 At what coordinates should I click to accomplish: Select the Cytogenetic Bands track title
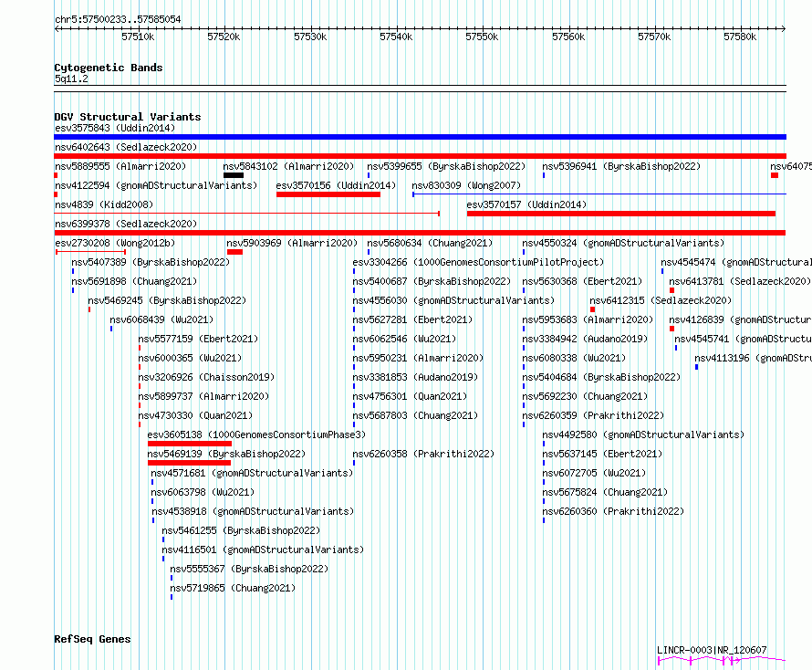109,68
